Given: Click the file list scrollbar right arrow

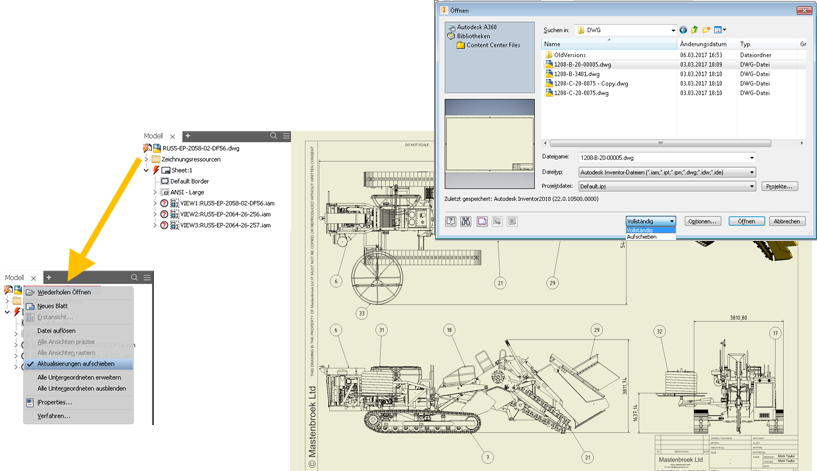Looking at the screenshot, I should click(x=801, y=143).
